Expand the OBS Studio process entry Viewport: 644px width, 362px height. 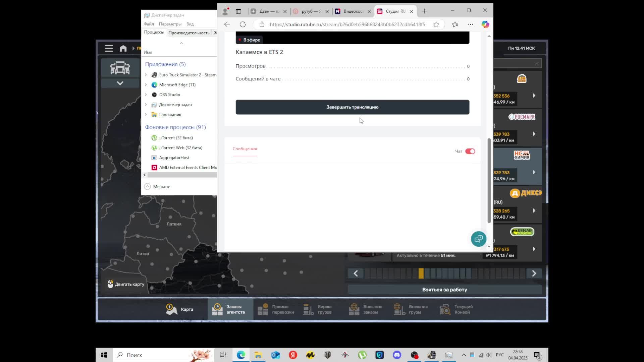coord(146,95)
